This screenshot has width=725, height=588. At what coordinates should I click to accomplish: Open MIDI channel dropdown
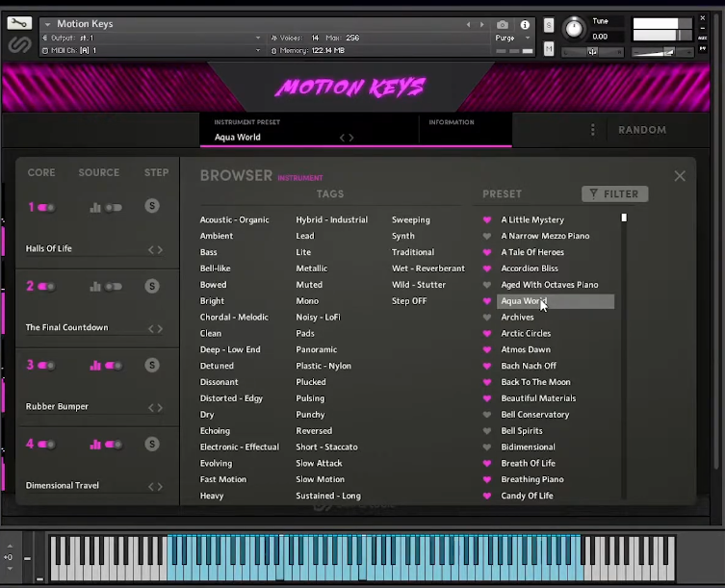[258, 50]
